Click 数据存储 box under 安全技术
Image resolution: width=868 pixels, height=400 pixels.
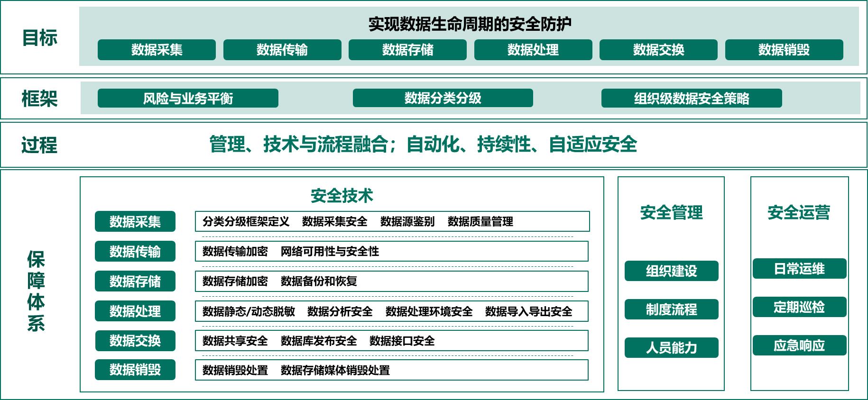coord(135,281)
